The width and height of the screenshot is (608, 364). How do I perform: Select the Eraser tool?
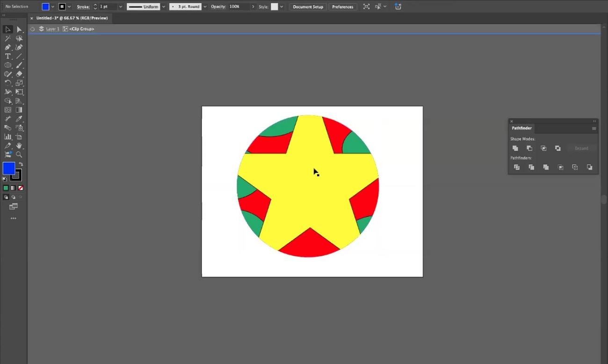click(19, 74)
